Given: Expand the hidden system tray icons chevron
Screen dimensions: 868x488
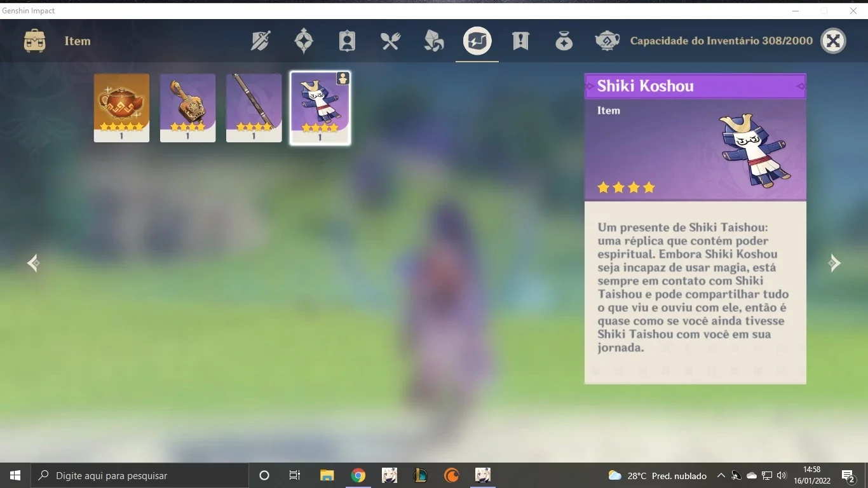Looking at the screenshot, I should click(721, 475).
